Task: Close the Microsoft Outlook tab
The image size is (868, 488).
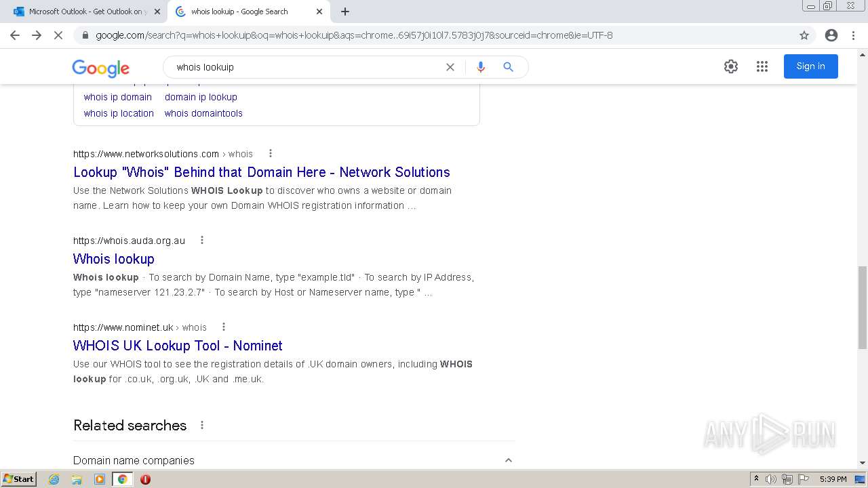Action: (x=157, y=12)
